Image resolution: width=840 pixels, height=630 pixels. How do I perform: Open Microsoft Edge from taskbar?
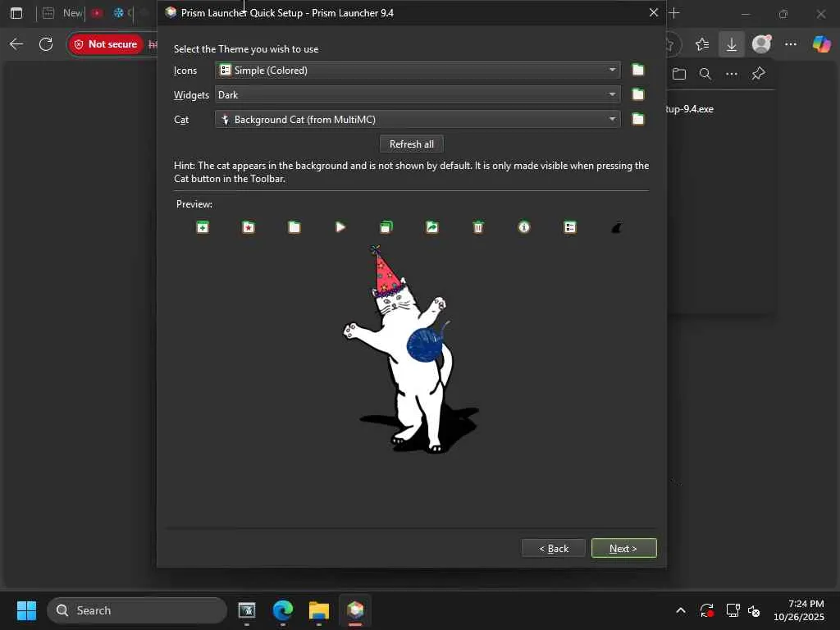(283, 610)
